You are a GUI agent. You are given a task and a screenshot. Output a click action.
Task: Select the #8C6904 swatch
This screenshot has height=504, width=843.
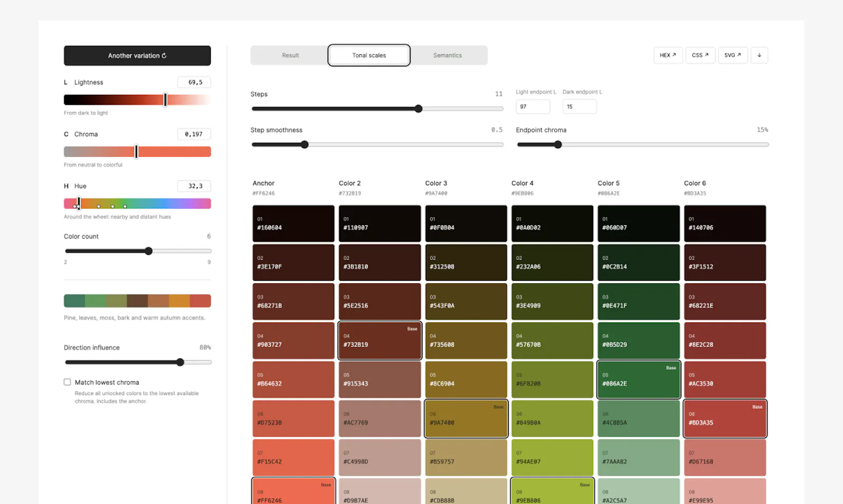466,380
